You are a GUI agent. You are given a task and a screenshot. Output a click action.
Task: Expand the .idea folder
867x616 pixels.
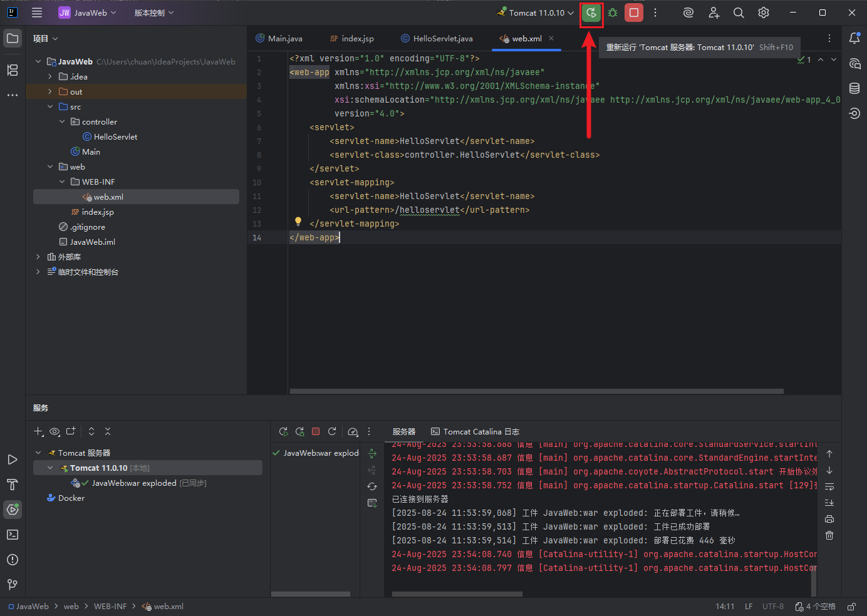coord(50,76)
